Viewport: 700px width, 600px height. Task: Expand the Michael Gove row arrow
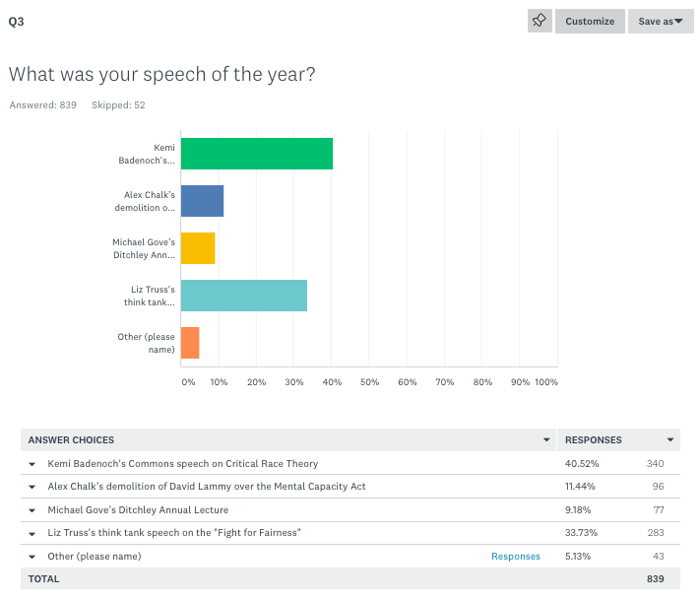(32, 510)
